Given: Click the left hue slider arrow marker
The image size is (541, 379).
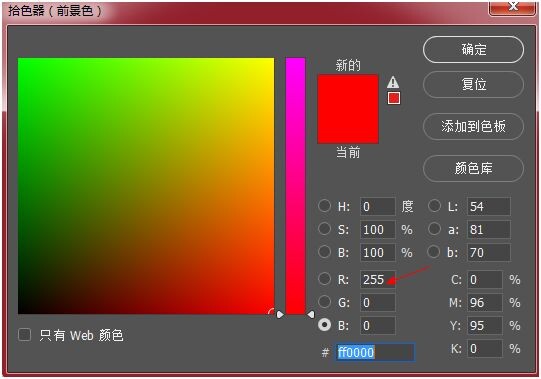Looking at the screenshot, I should tap(280, 314).
